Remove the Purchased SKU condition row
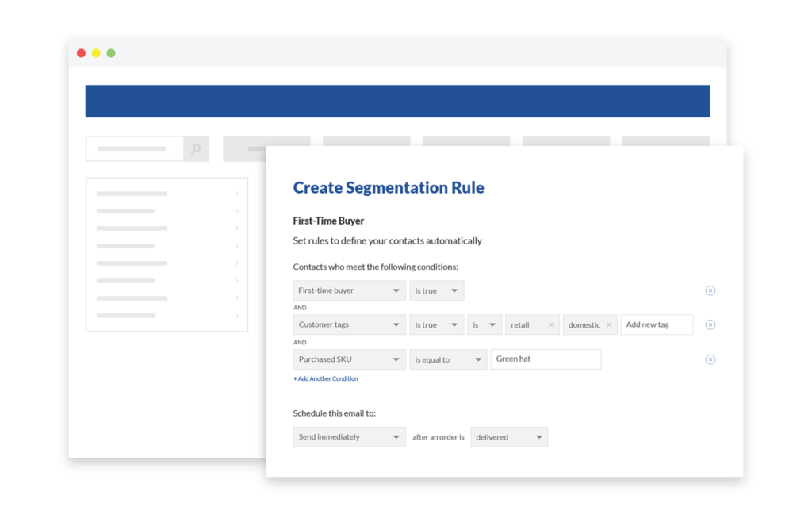812x526 pixels. click(x=710, y=359)
